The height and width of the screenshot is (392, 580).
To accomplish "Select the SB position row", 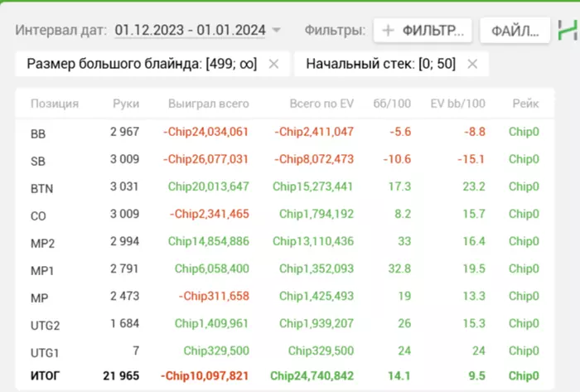I will 37,161.
